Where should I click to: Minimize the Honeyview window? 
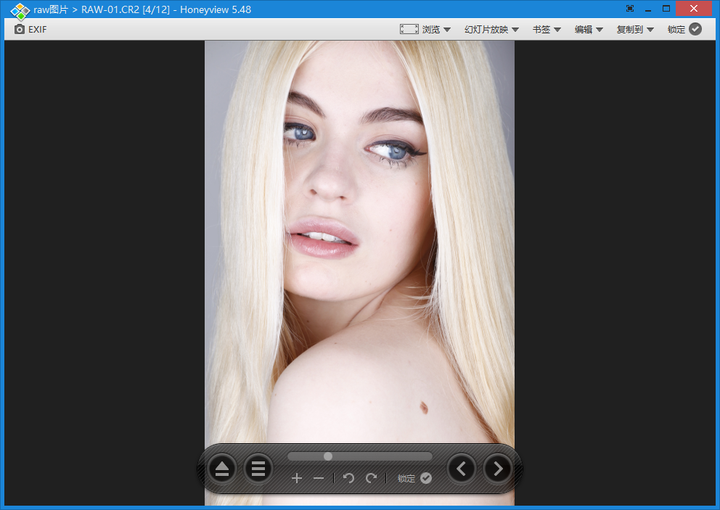point(648,9)
